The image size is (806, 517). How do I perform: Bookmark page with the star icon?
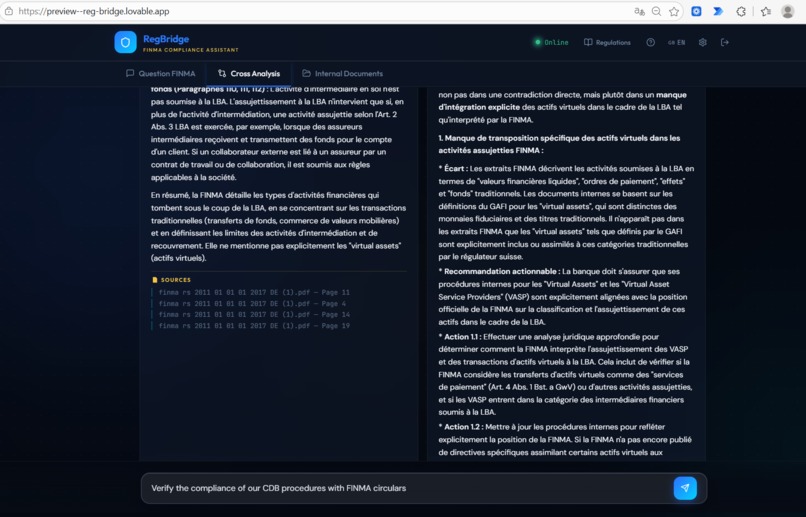tap(674, 11)
